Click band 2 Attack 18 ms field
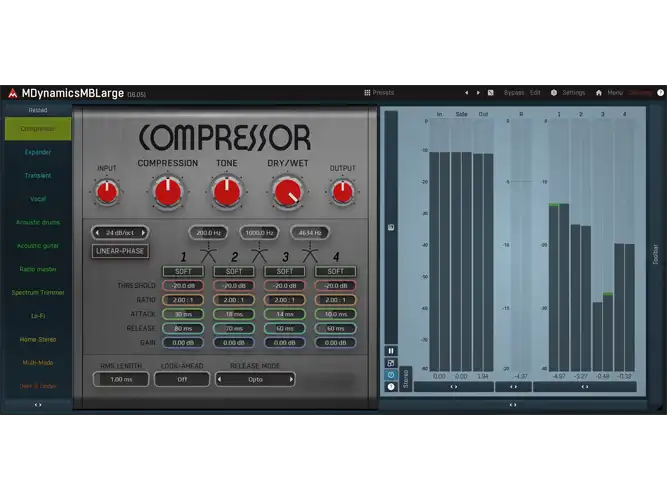667x500 pixels. pyautogui.click(x=234, y=314)
